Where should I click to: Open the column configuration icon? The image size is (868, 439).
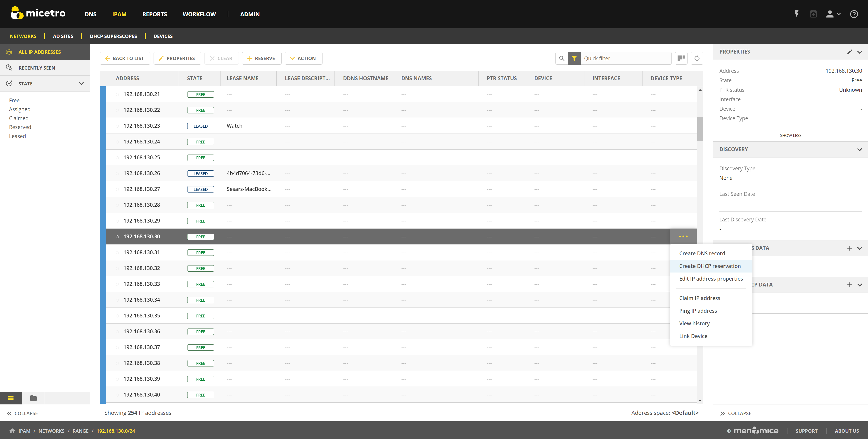coord(681,58)
